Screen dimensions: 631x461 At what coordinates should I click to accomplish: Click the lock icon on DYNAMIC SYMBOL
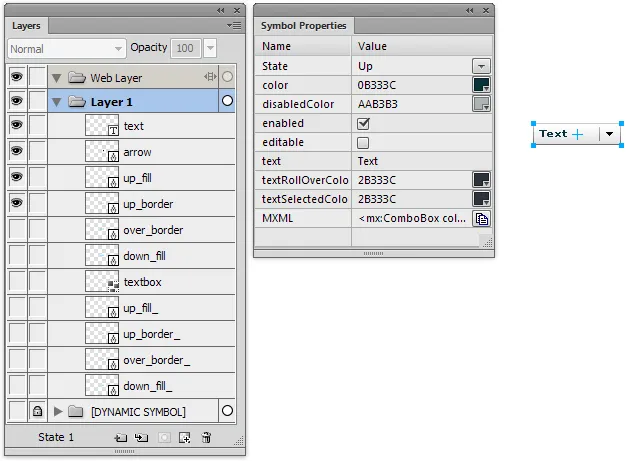[36, 411]
